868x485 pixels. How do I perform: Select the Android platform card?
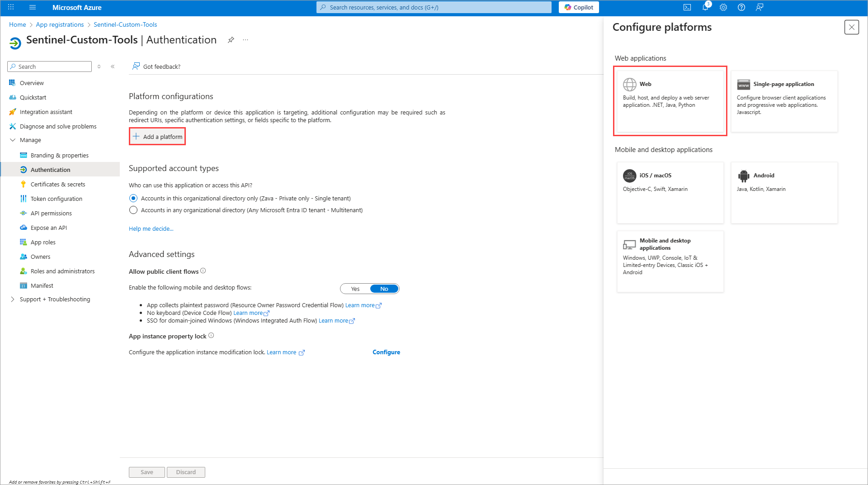point(784,192)
